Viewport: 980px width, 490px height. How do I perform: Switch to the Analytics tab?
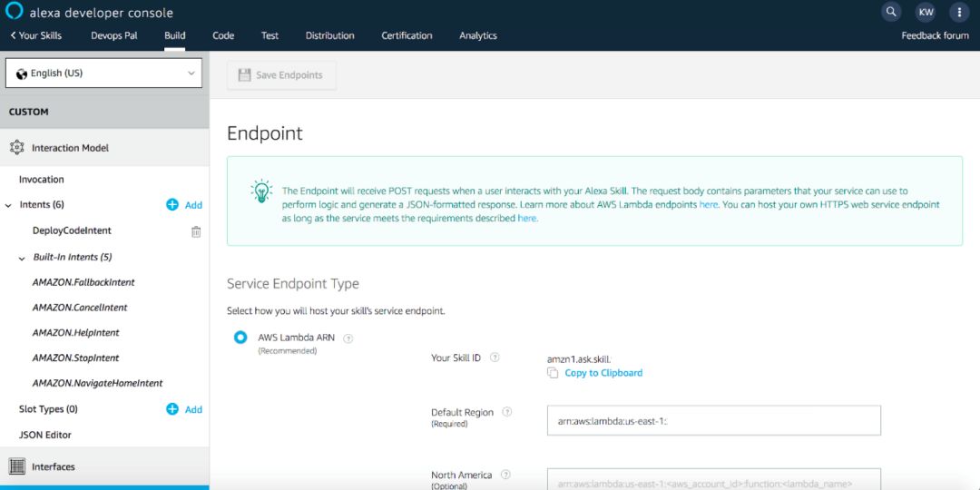click(478, 35)
